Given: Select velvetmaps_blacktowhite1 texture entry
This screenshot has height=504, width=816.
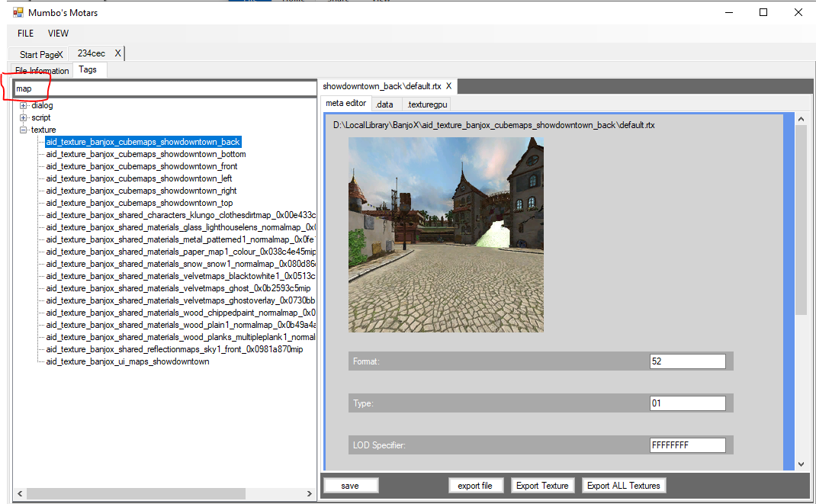Looking at the screenshot, I should [x=181, y=276].
